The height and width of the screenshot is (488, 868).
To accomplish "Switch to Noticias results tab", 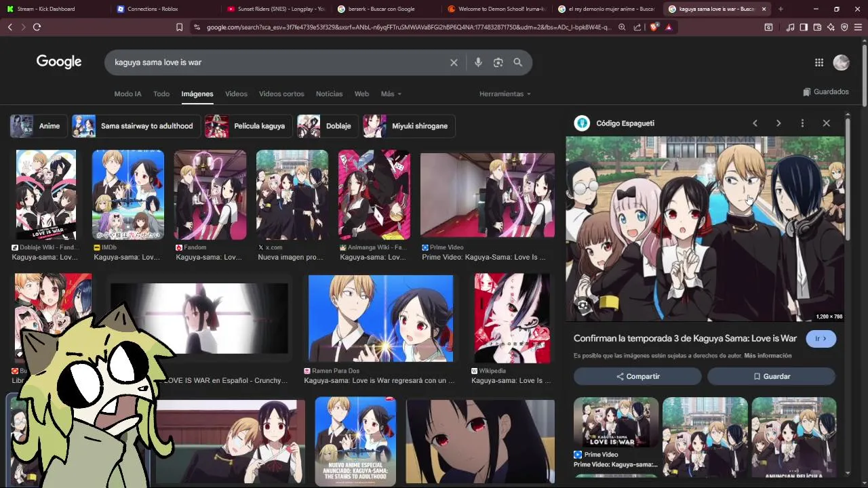I will coord(330,94).
